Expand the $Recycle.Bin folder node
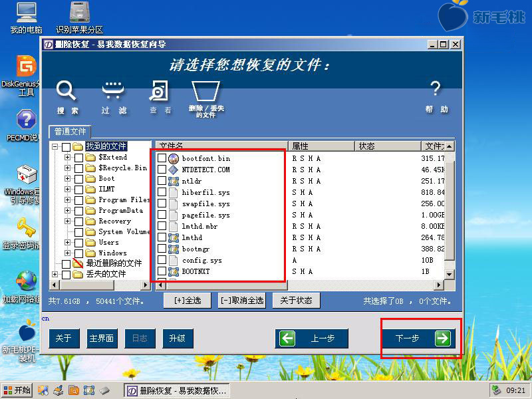 click(68, 168)
